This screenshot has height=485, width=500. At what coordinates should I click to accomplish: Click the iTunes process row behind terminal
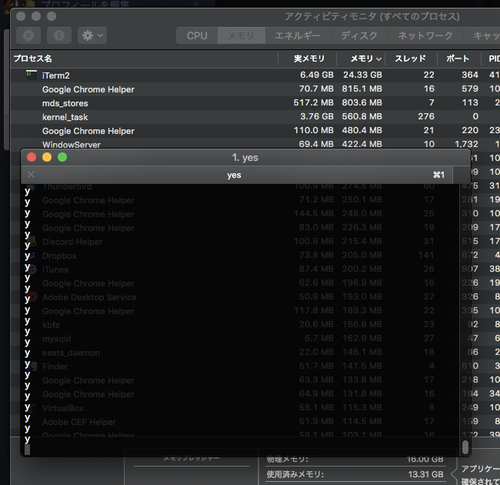[255, 269]
